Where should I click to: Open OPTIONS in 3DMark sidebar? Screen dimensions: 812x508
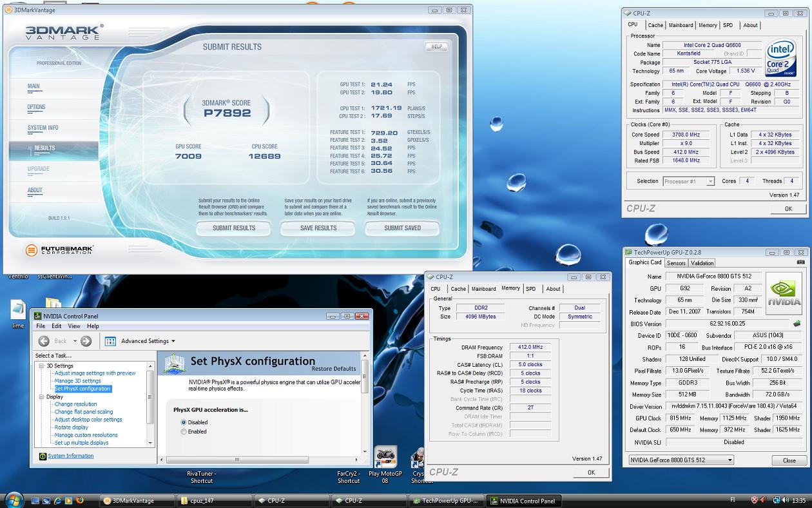pos(36,107)
